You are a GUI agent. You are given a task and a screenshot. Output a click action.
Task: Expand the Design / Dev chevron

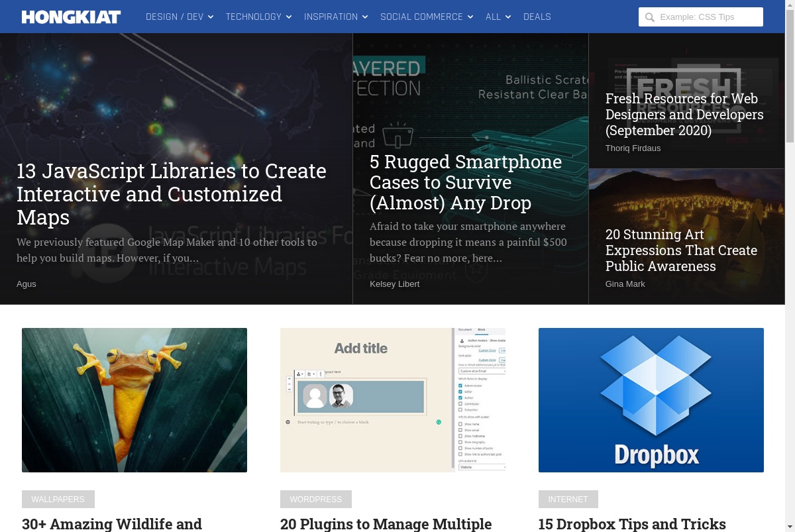[211, 17]
